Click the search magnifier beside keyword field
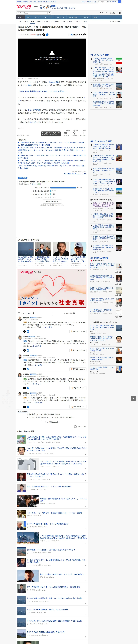Viewport: 138px width, 644px height. 49,13
